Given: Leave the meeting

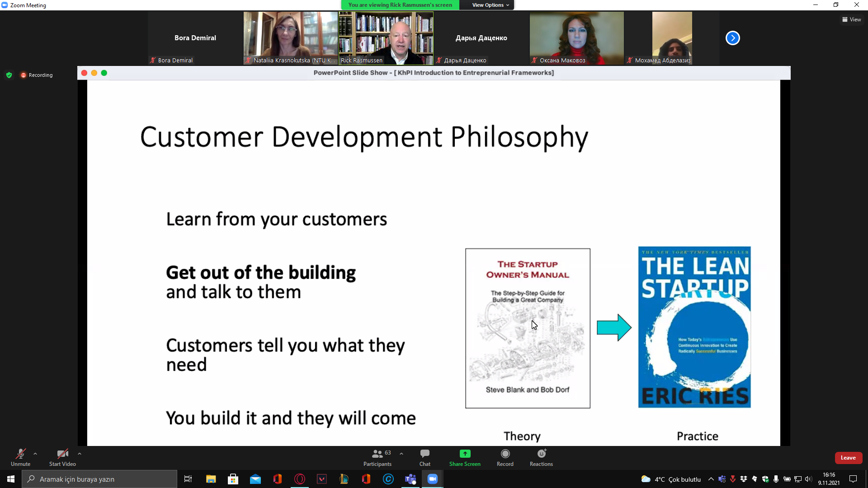Looking at the screenshot, I should click(x=848, y=458).
